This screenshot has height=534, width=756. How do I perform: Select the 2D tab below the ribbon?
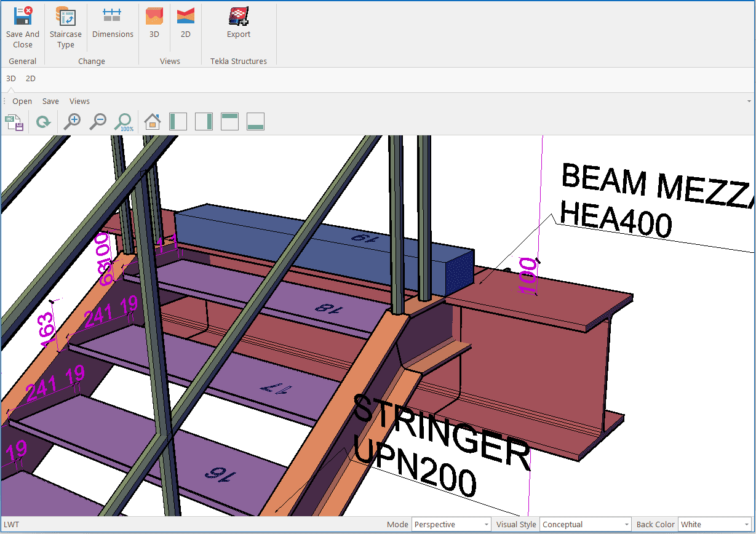pos(31,79)
